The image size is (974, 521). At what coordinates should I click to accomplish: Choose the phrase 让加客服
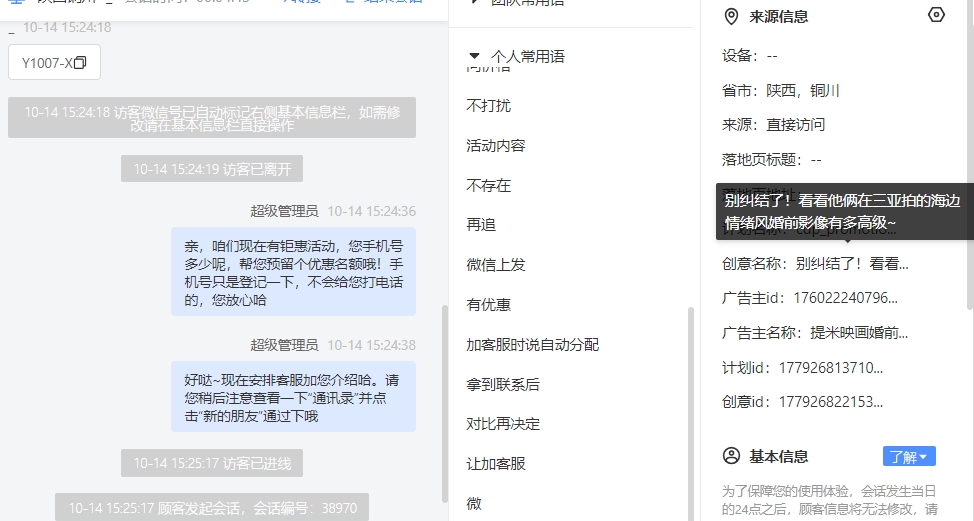click(x=496, y=463)
